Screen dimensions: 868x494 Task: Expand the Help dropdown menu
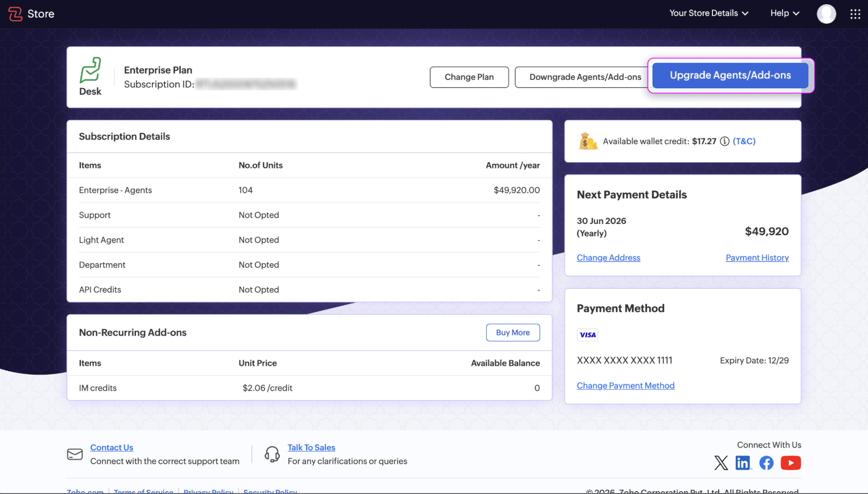(785, 13)
